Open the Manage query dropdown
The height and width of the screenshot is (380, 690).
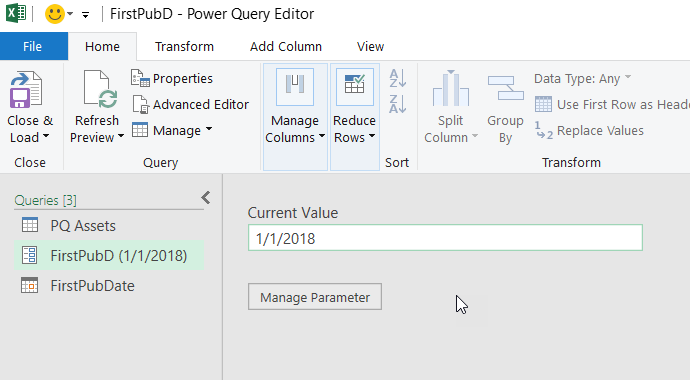click(172, 130)
